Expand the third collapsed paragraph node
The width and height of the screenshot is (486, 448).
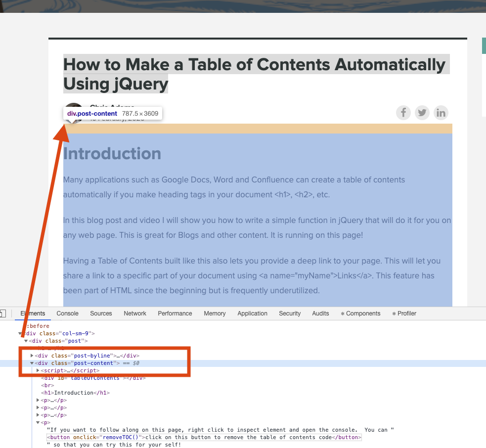38,415
